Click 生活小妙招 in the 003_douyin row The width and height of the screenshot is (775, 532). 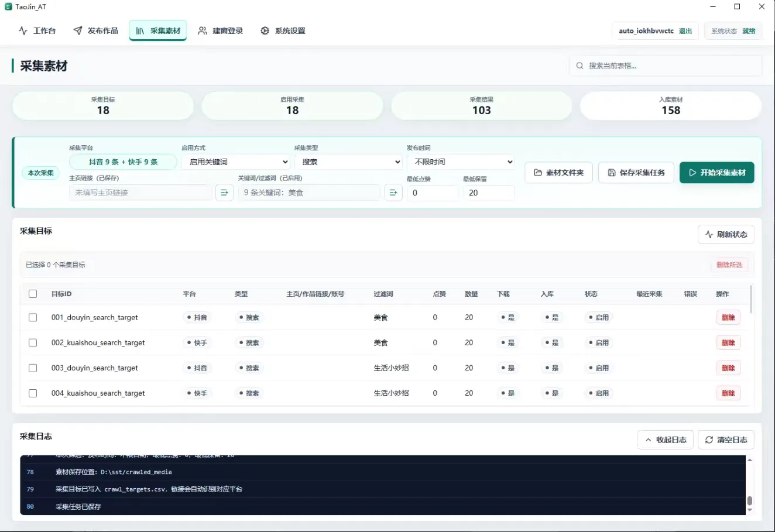pos(392,368)
